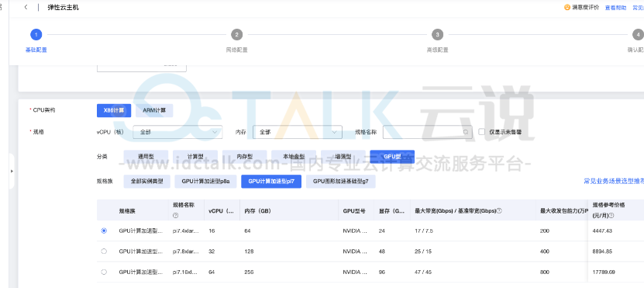Image resolution: width=644 pixels, height=288 pixels.
Task: Go back using the arrow beside 弹性云主机
Action: point(26,8)
